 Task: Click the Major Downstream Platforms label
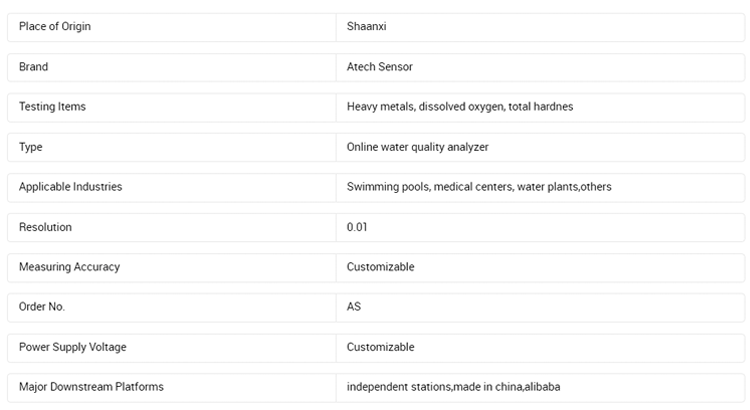[91, 387]
